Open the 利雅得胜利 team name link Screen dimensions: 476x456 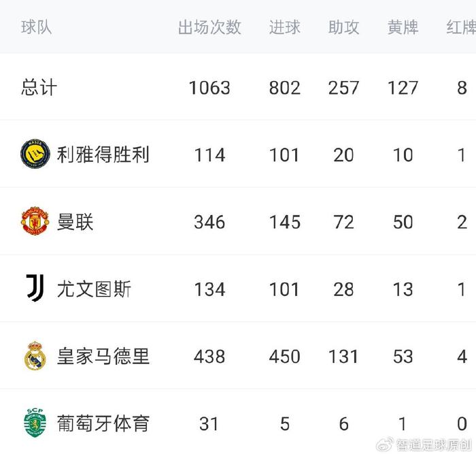click(103, 154)
